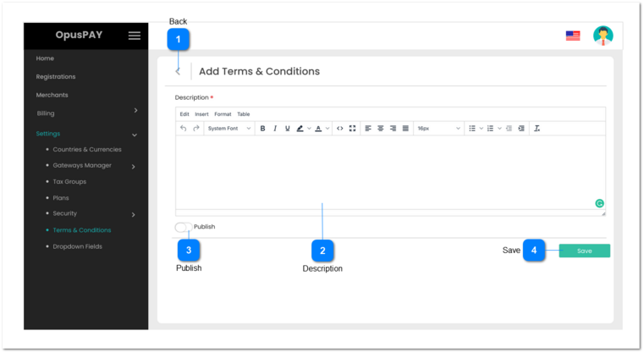This screenshot has width=644, height=353.
Task: Clear formatting with the Tx icon
Action: (537, 128)
